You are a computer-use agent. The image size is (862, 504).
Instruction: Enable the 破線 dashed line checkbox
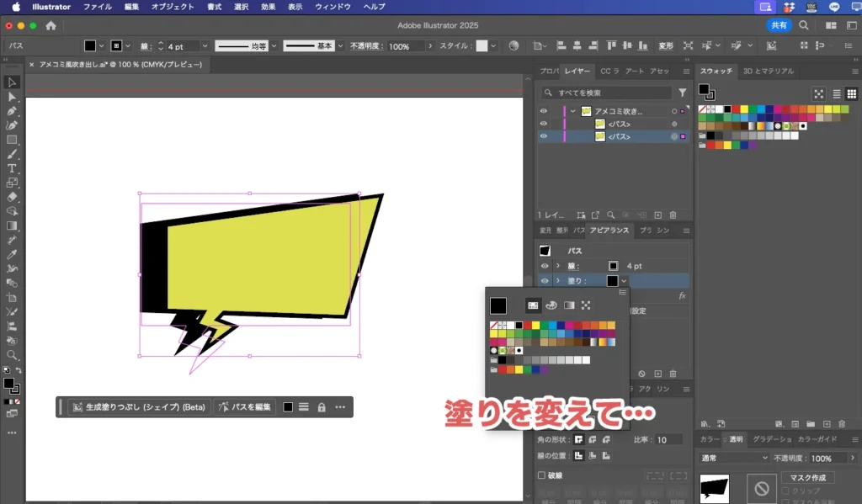click(x=541, y=475)
